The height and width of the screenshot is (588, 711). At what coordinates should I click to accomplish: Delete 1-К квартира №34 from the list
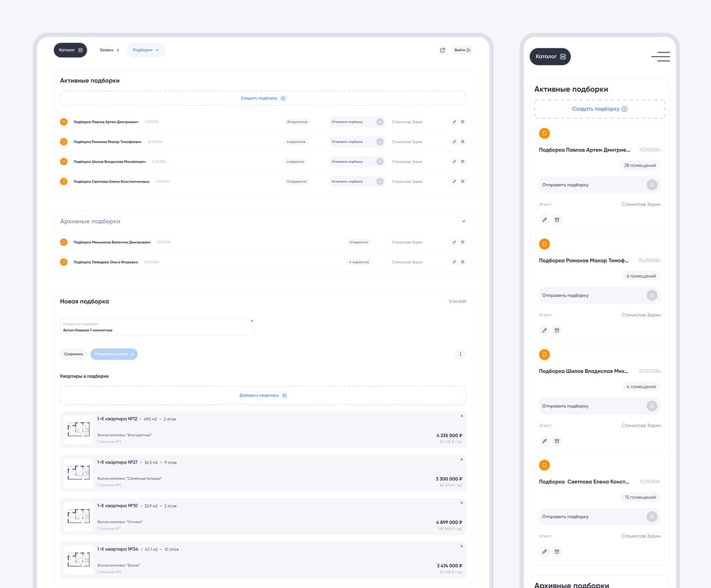click(462, 546)
